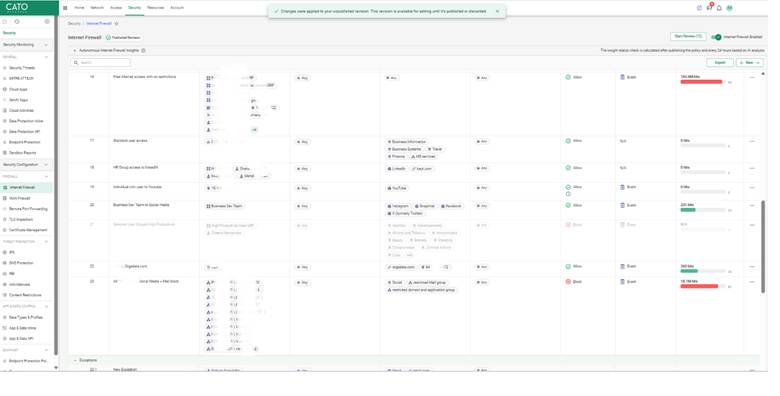The height and width of the screenshot is (396, 780).
Task: Open Sandbox Reports in sidebar
Action: [x=22, y=153]
